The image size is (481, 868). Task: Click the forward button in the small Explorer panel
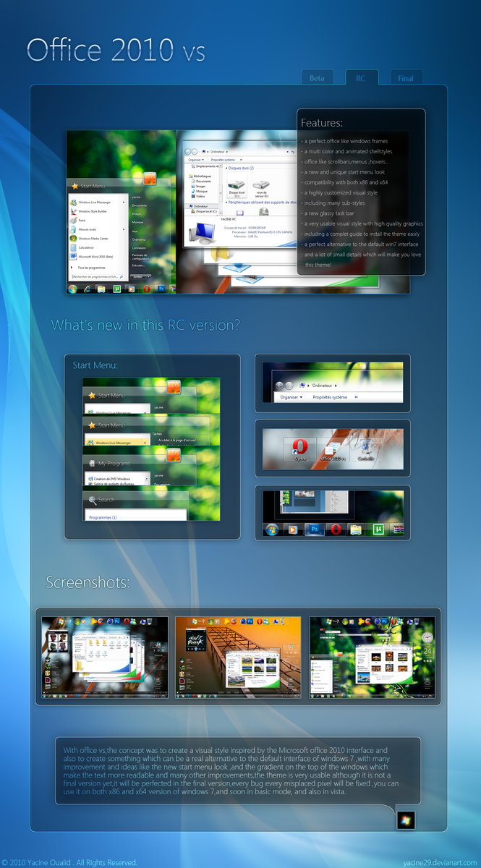(289, 386)
